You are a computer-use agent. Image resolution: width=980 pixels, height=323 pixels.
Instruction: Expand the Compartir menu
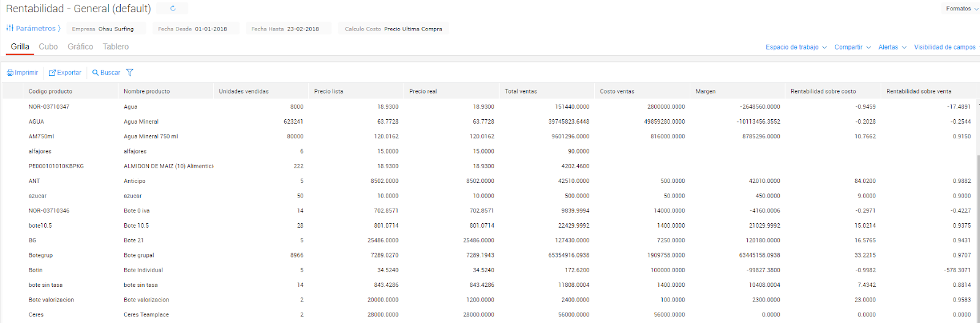click(852, 47)
